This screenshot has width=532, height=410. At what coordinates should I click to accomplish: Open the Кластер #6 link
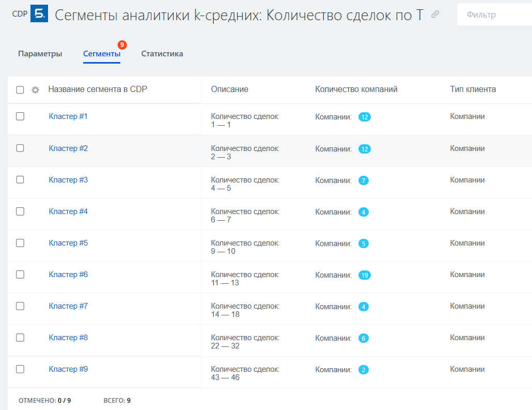click(68, 275)
